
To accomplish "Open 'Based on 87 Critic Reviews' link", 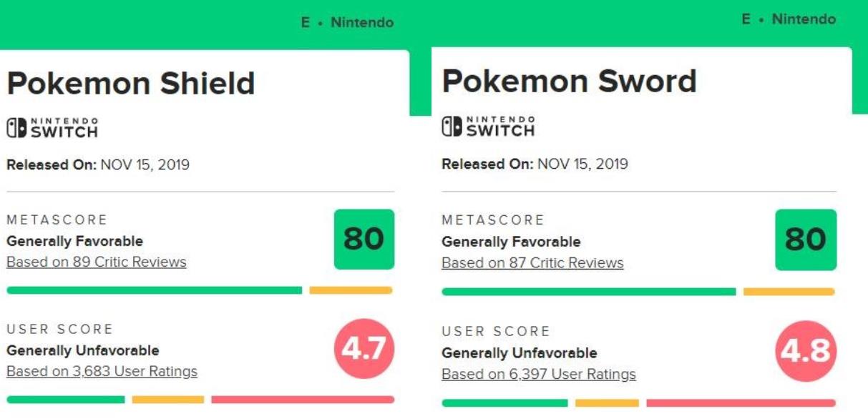I will (532, 263).
